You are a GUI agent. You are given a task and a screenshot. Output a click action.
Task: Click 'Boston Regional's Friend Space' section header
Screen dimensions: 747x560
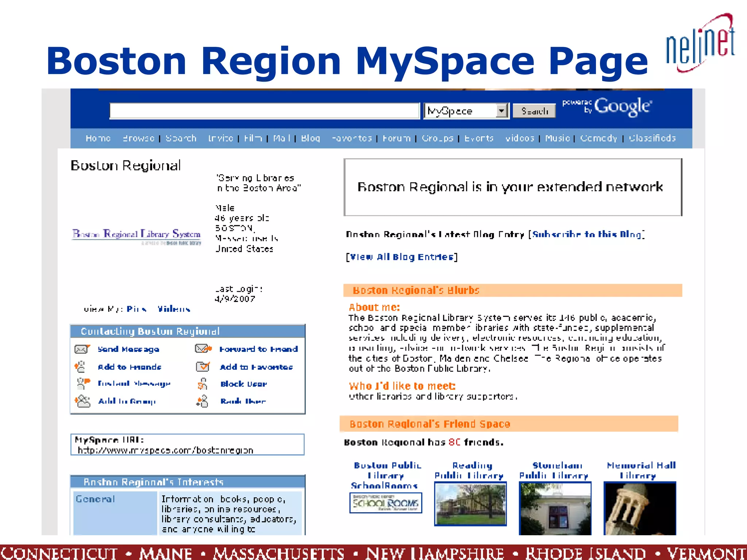(509, 424)
